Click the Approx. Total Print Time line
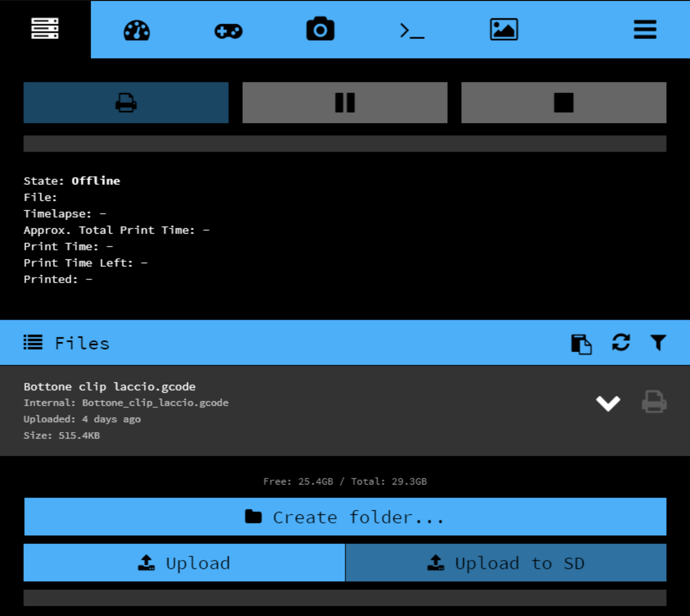The image size is (690, 616). 116,230
